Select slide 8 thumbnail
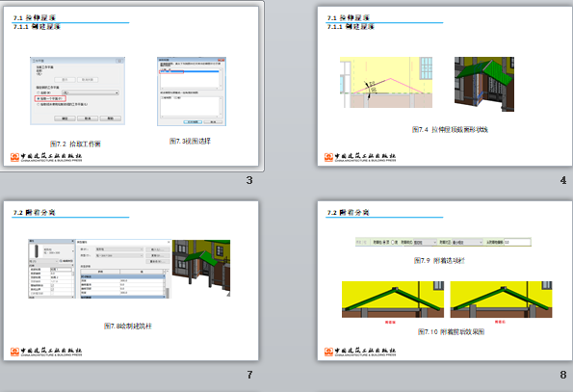The width and height of the screenshot is (573, 392). point(445,280)
